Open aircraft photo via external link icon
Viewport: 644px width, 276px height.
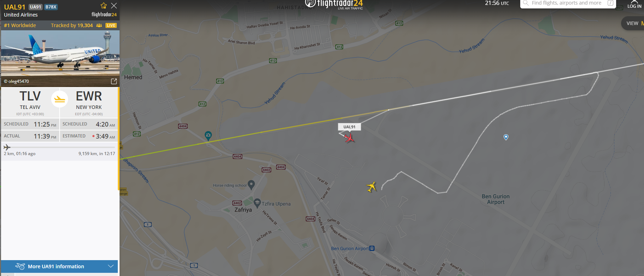(x=114, y=81)
